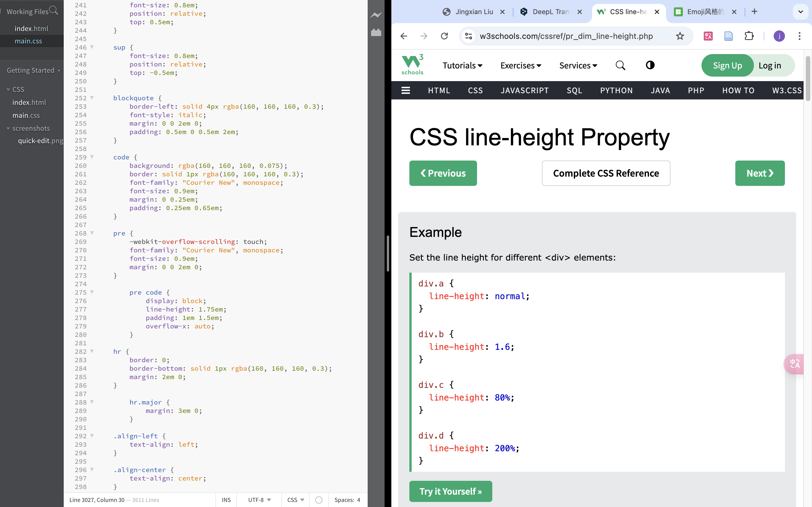Click the linting status circle indicator
812x507 pixels.
click(319, 500)
